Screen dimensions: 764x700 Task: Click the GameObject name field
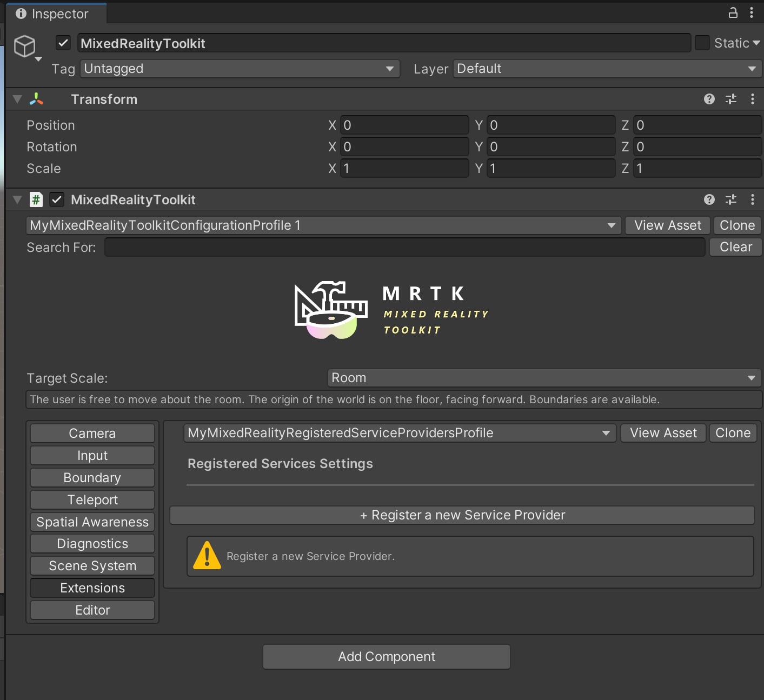[384, 43]
